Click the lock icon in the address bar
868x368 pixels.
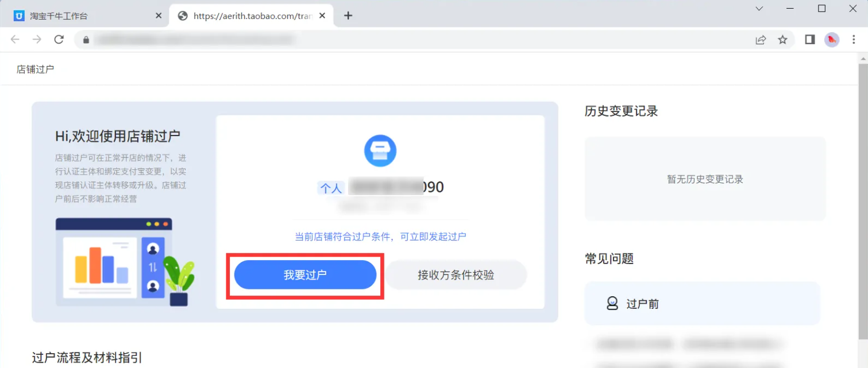point(85,39)
